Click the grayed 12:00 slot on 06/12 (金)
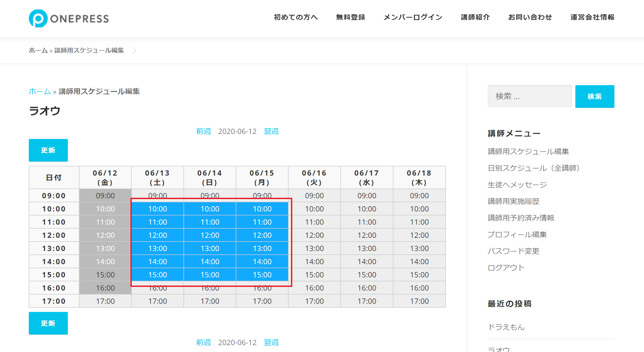Screen dimensions: 644x352 point(105,235)
